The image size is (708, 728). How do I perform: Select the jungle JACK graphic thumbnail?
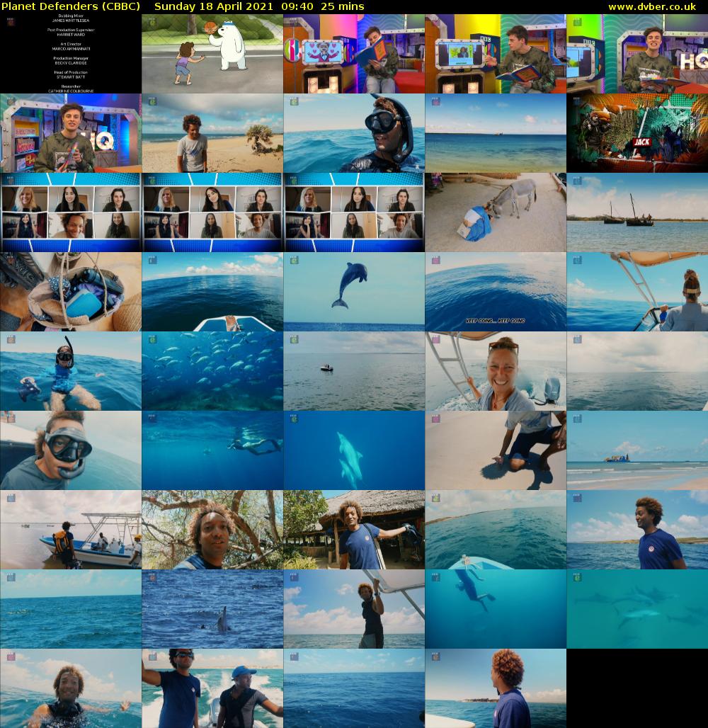tap(637, 133)
